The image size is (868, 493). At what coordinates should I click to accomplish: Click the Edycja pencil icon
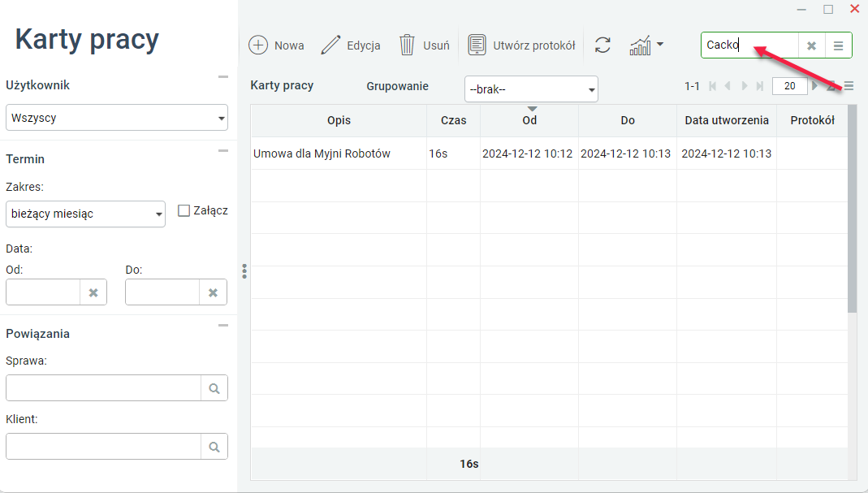pyautogui.click(x=330, y=45)
